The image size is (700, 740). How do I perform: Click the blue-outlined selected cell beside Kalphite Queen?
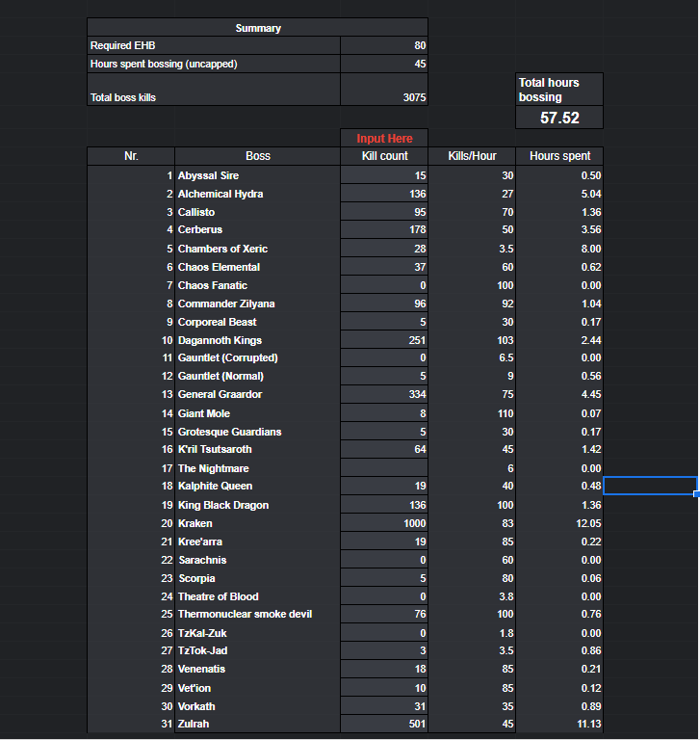(651, 486)
